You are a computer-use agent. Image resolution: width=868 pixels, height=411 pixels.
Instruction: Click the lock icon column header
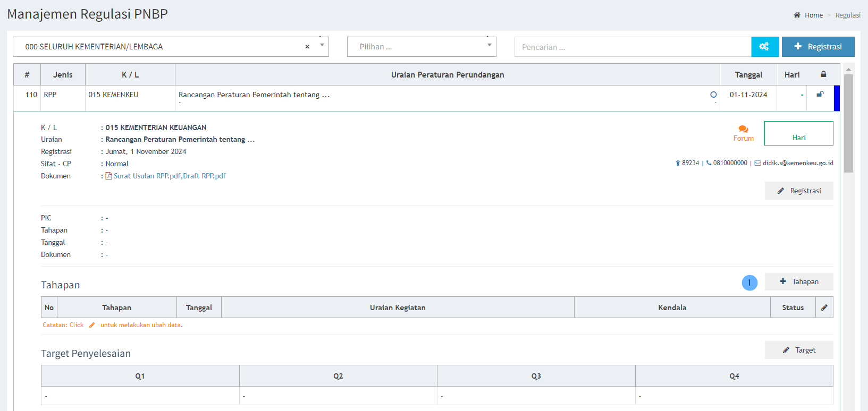[x=823, y=74]
